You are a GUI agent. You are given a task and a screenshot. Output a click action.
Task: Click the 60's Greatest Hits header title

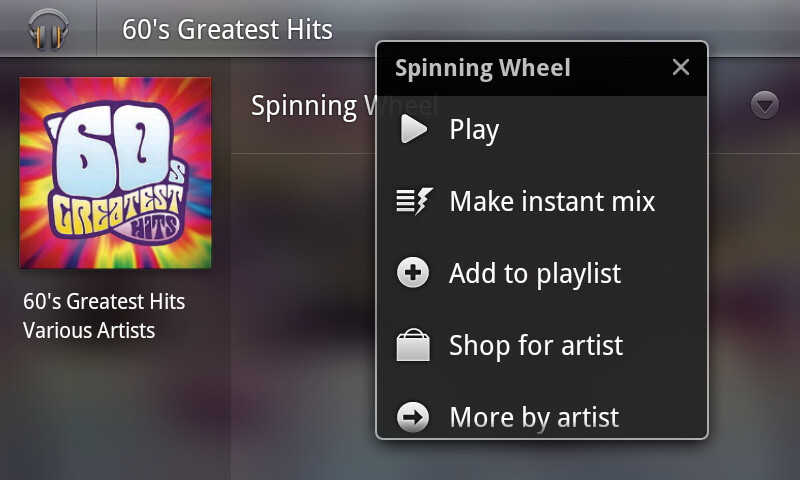227,29
